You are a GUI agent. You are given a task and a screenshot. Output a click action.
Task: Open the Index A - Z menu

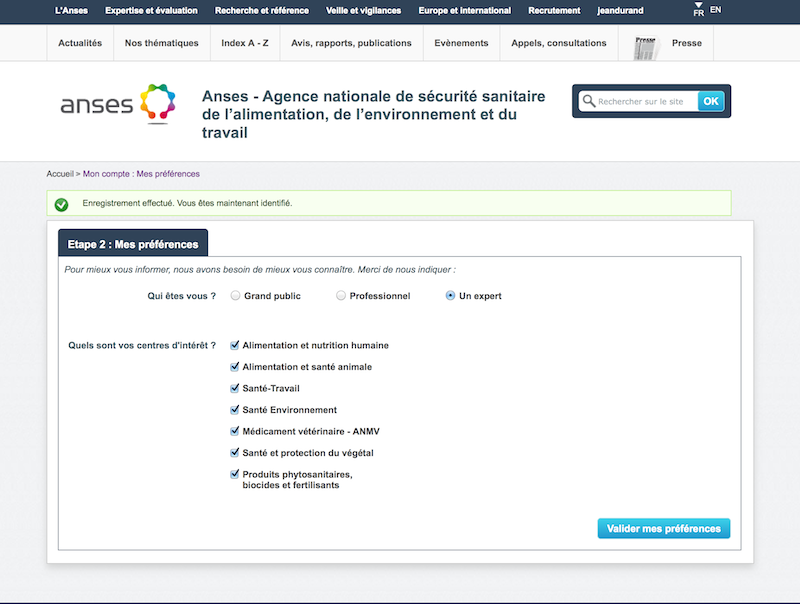(245, 44)
